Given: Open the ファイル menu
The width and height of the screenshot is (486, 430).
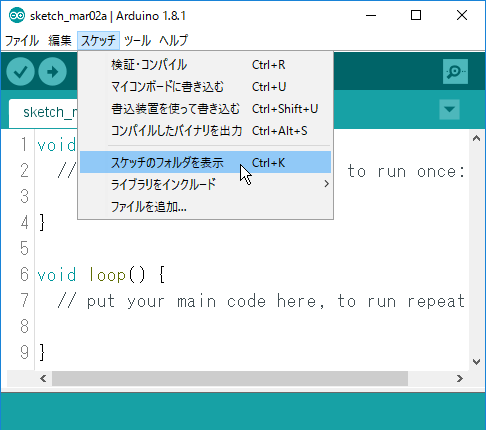Looking at the screenshot, I should point(22,41).
